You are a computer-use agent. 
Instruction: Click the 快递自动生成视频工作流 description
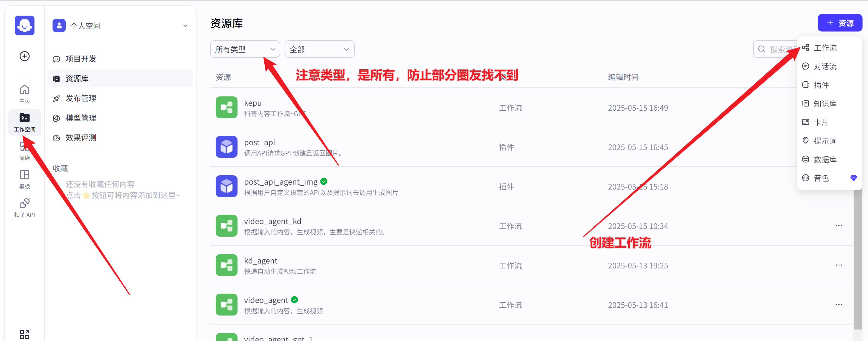click(280, 271)
